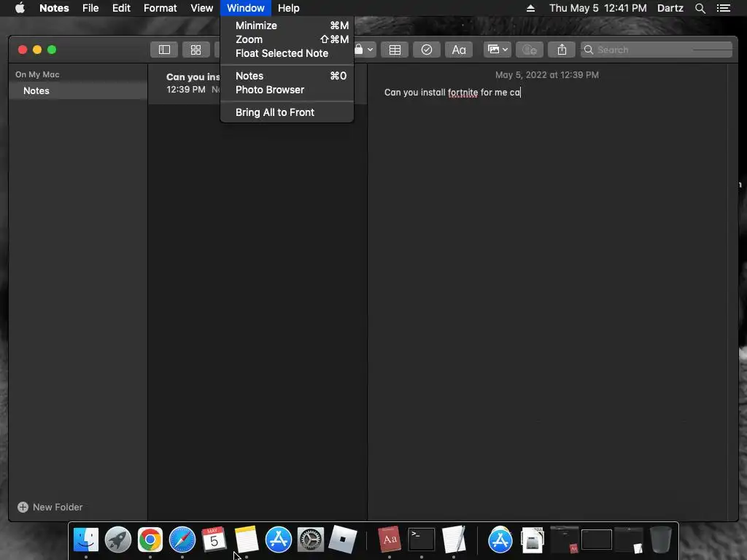Focus the Search field in Notes

[656, 50]
